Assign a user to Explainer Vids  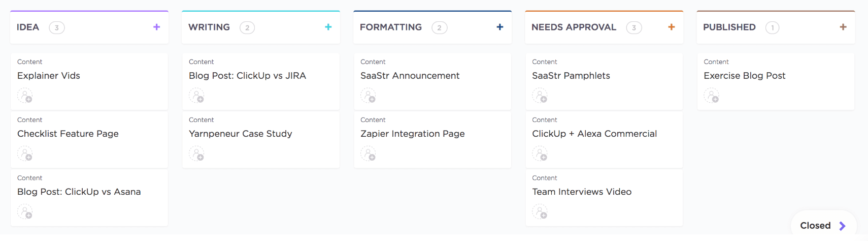point(25,96)
